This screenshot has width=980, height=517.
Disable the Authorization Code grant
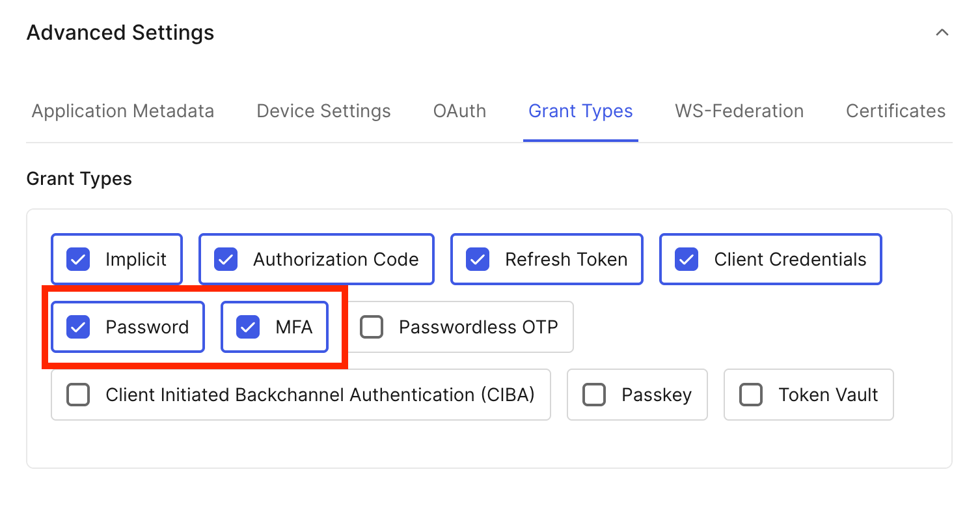coord(226,260)
